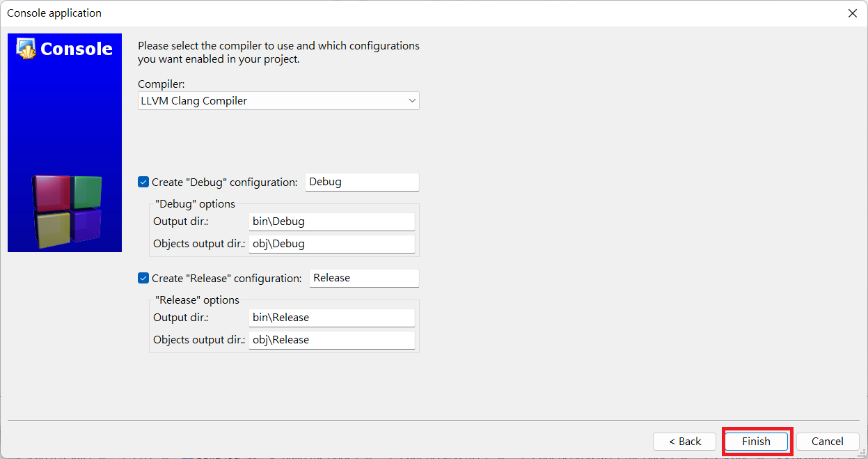Screen dimensions: 868x459
Task: Click the Console banner icon
Action: click(x=26, y=49)
